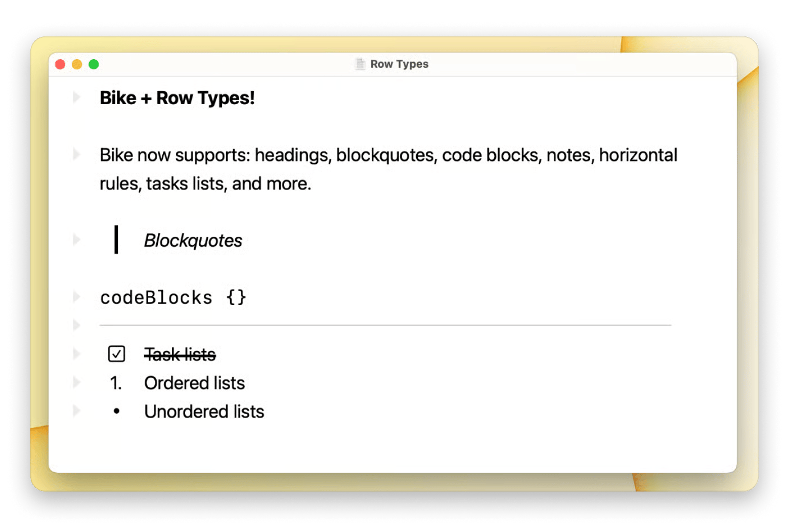Click the Ordered lists row handle
Screen dimensions: 789x532
(x=77, y=382)
